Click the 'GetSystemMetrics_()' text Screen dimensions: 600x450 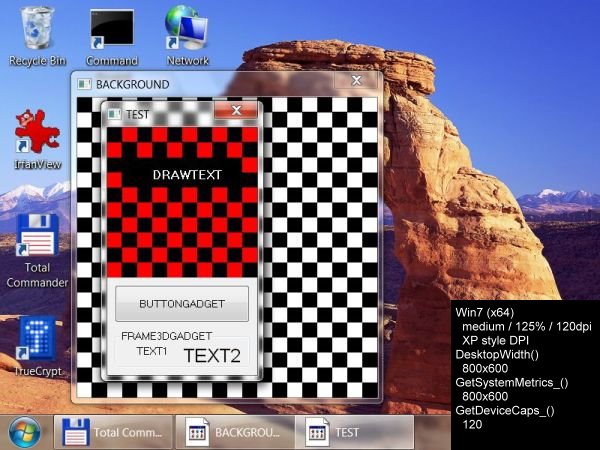click(512, 382)
